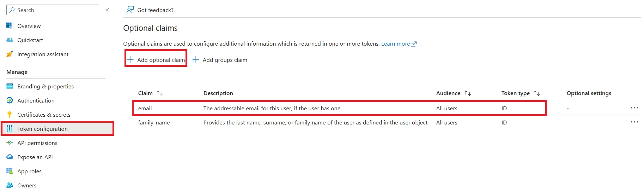
Task: Click the Token configuration icon
Action: pos(10,129)
